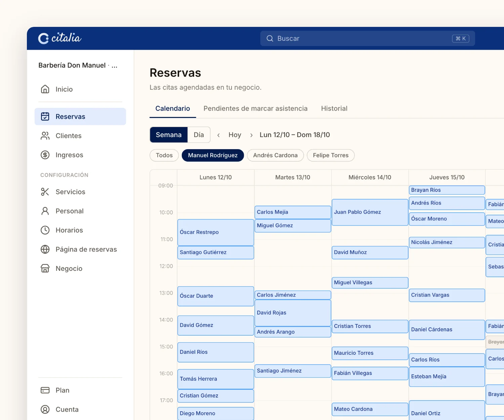This screenshot has height=420, width=504.
Task: Select Brayan Ríos booking on Jueves
Action: click(447, 190)
